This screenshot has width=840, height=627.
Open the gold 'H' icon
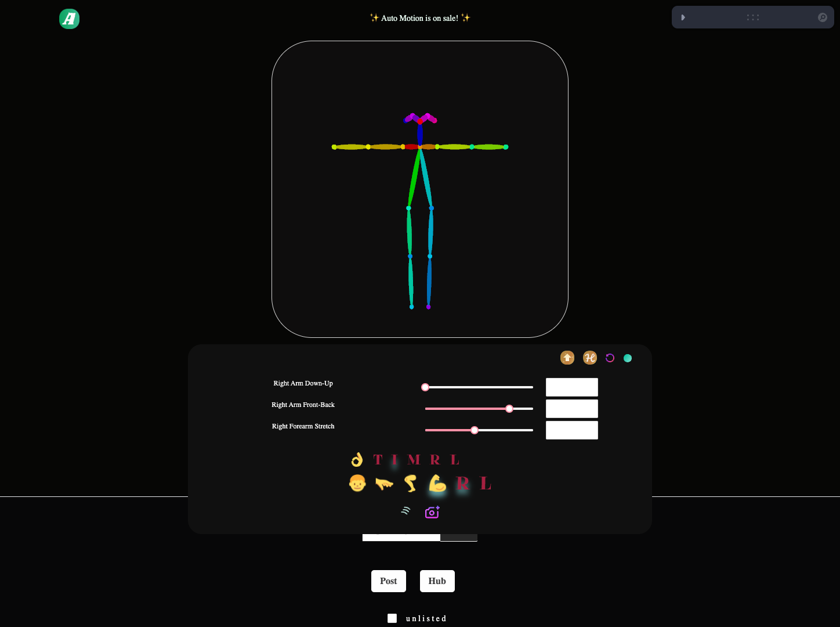click(590, 358)
